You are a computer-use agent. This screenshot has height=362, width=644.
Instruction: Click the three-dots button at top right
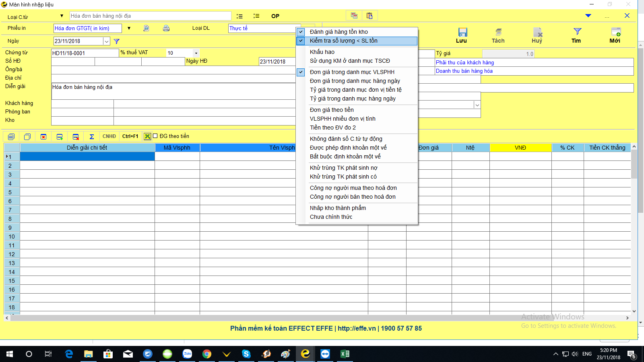607,16
